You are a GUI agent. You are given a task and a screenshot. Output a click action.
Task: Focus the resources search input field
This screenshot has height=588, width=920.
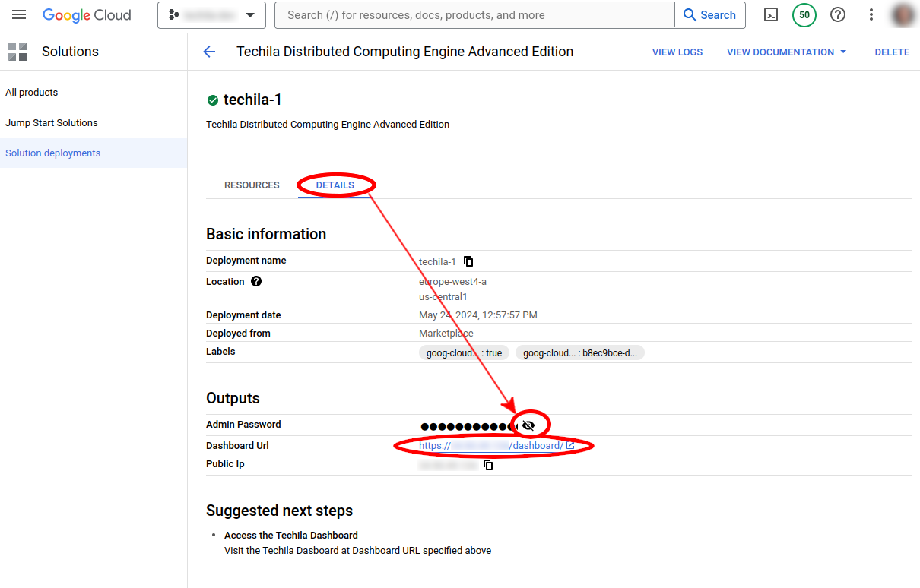click(x=475, y=15)
